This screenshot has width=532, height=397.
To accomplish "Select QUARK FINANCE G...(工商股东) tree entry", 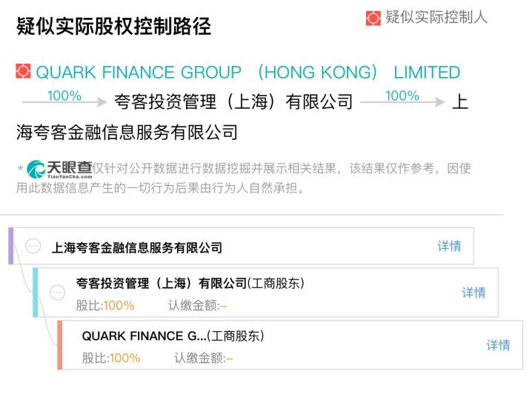I will (173, 336).
